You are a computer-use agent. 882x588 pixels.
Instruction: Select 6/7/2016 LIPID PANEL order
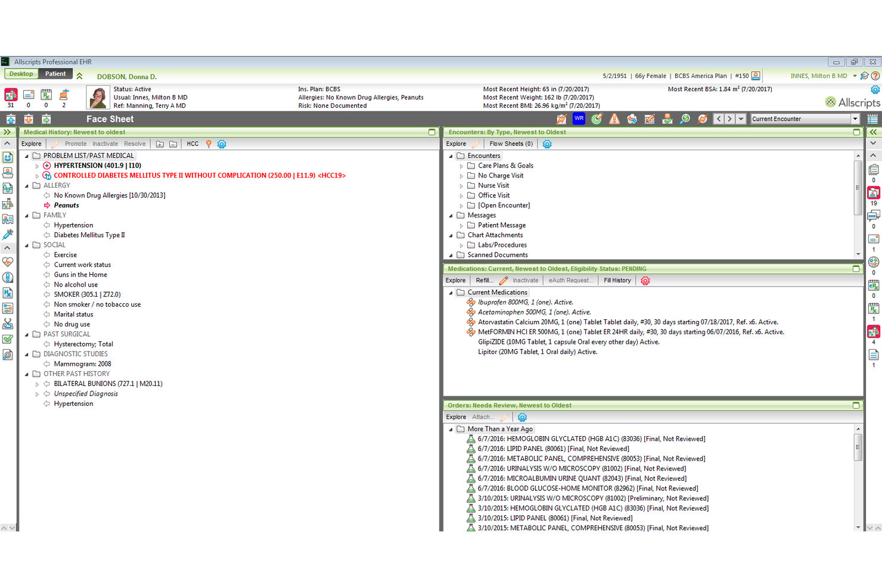[x=553, y=449]
